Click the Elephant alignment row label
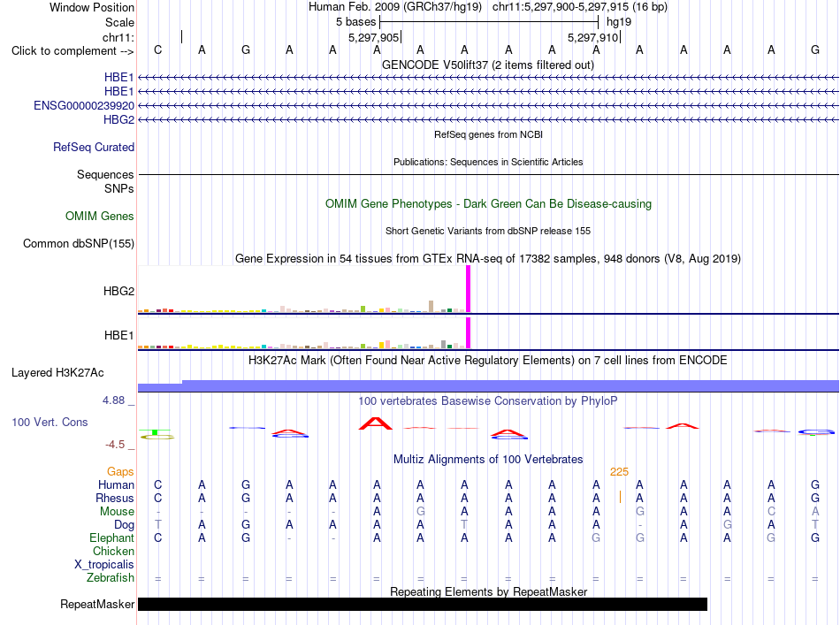Viewport: 840px width, 625px height. click(x=111, y=537)
